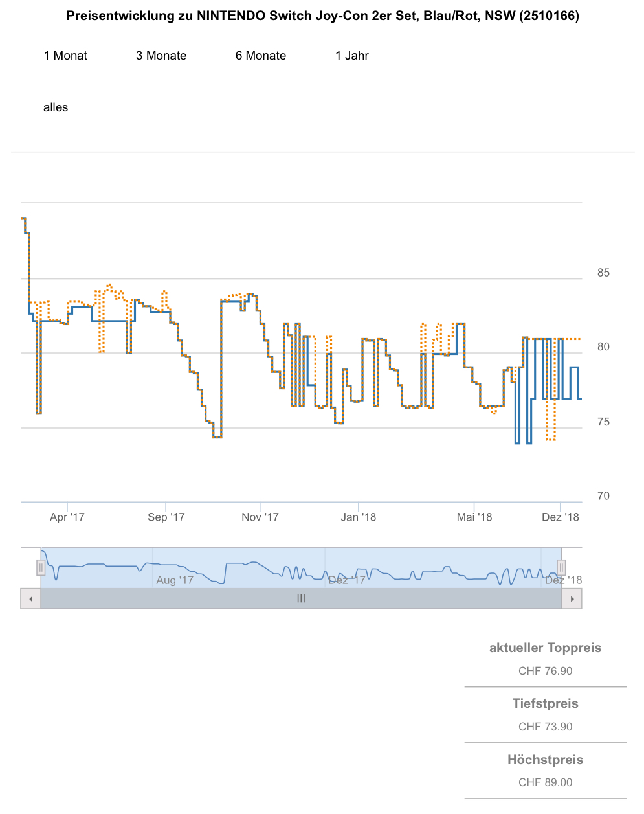Screen dimensions: 644x814
Task: Click the aktueller Toppreis CHF 76.90 value
Action: pyautogui.click(x=545, y=671)
